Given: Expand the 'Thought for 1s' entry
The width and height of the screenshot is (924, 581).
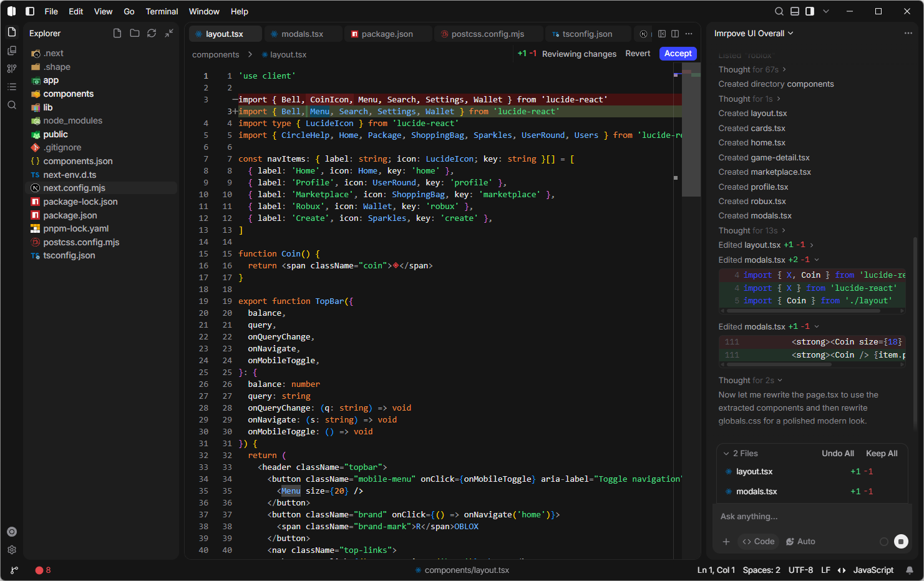Looking at the screenshot, I should click(x=749, y=99).
